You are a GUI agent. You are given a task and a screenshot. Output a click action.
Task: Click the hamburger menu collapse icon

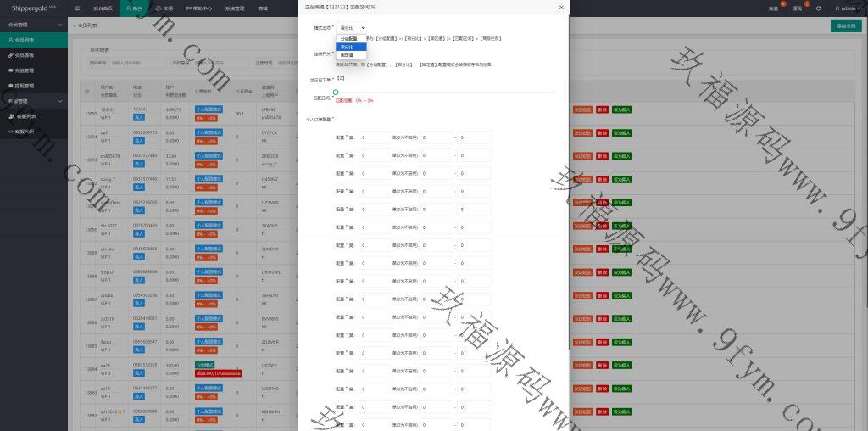point(77,8)
